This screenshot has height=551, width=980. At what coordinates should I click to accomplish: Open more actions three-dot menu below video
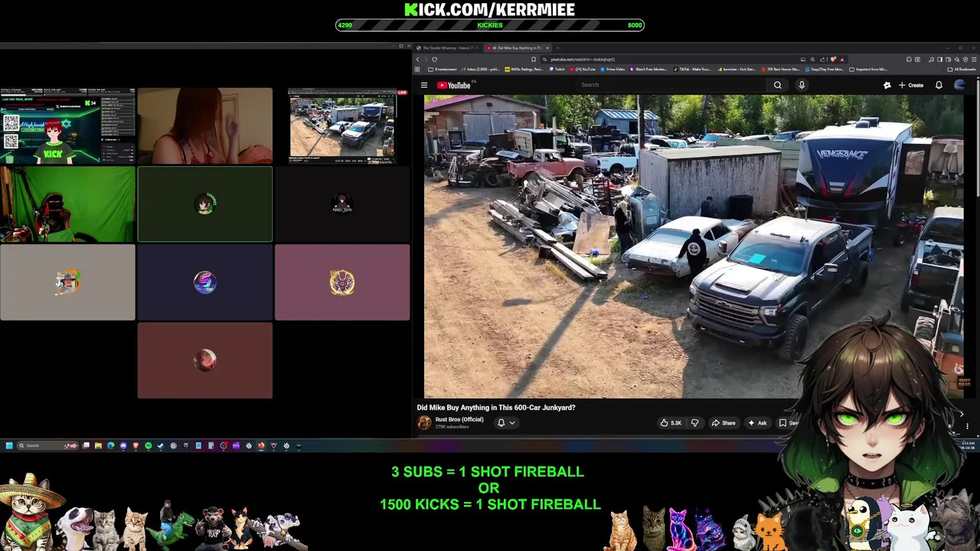[x=967, y=425]
